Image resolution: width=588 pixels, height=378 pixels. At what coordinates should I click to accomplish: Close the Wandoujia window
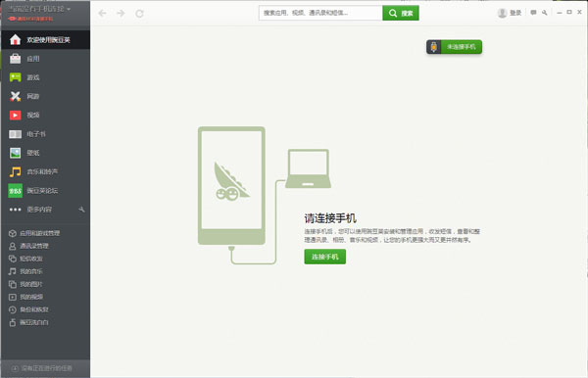click(579, 13)
